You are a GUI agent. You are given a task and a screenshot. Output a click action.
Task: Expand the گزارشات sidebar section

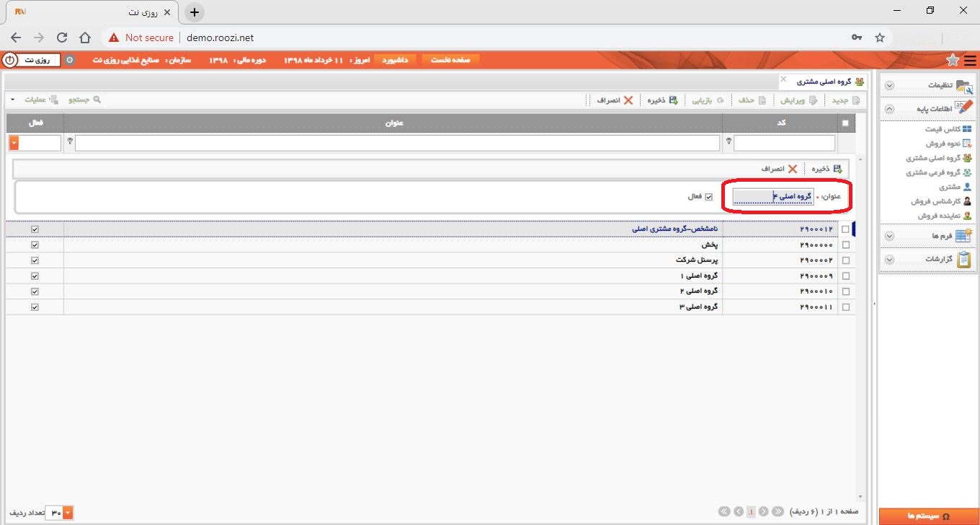pyautogui.click(x=889, y=260)
